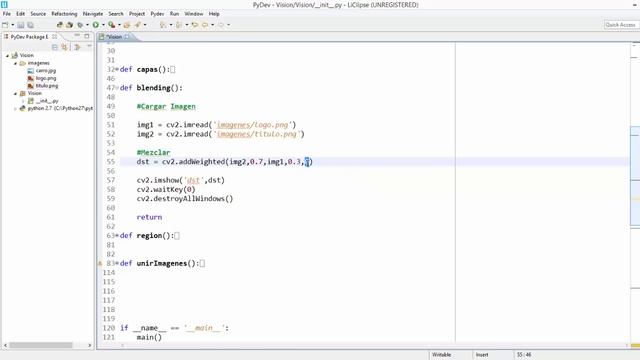Toggle Link with Editor in Package Explorer
The image size is (640, 360).
pos(64,47)
